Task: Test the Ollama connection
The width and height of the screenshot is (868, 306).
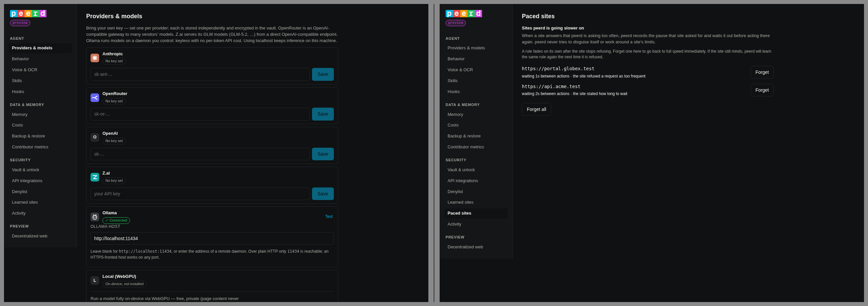Action: [x=329, y=217]
